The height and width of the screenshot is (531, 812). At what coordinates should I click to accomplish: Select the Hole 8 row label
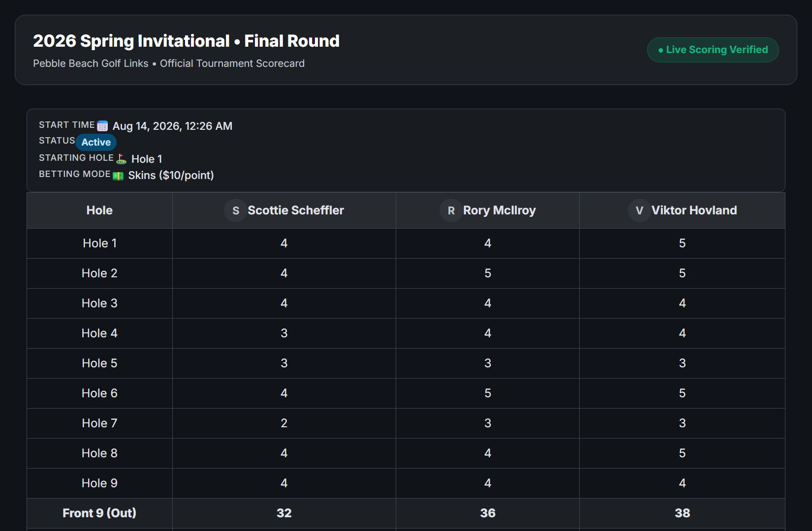(99, 453)
